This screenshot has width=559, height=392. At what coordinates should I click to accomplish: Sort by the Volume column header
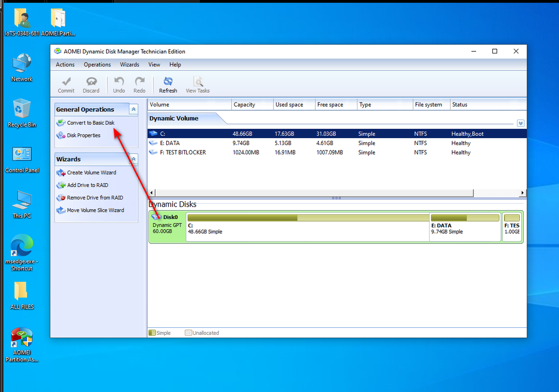[190, 104]
